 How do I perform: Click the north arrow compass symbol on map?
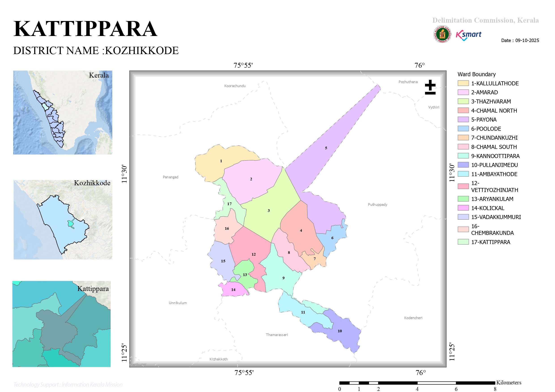[x=430, y=87]
